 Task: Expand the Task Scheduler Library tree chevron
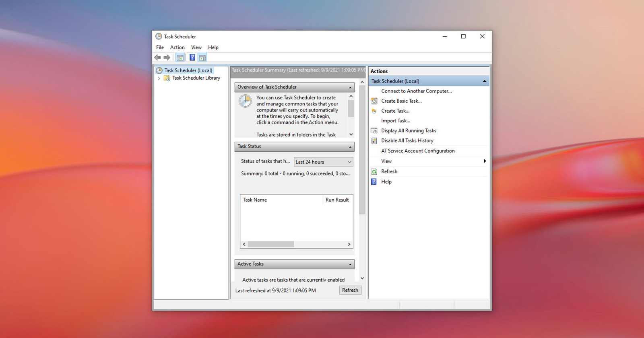pos(159,78)
